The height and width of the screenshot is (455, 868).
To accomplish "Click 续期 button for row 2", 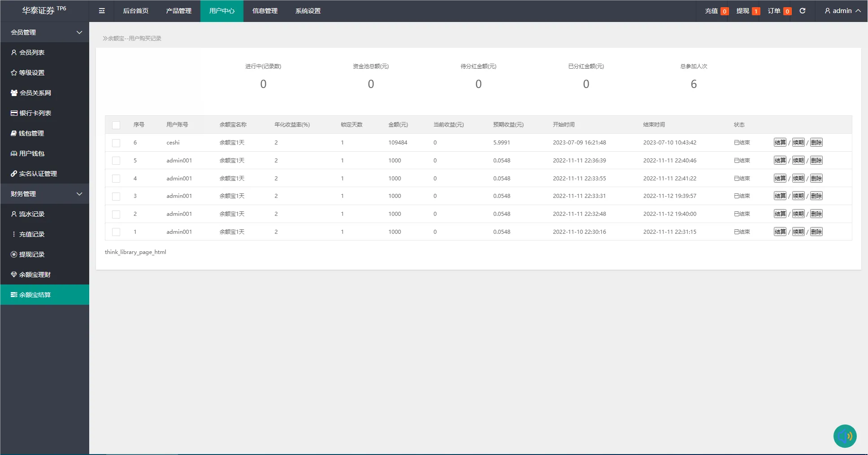I will pyautogui.click(x=799, y=214).
